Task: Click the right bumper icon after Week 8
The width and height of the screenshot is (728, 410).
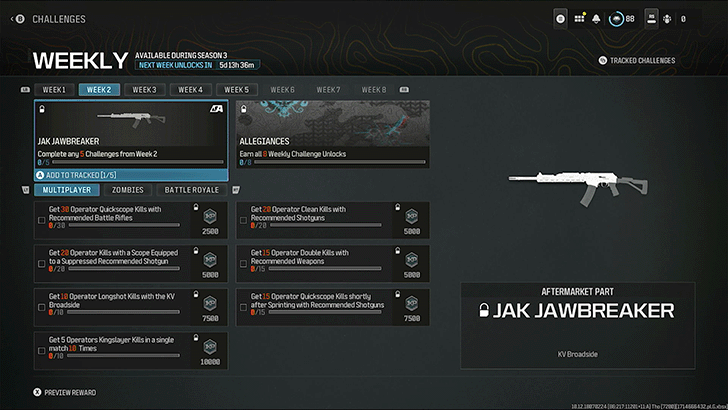Action: click(404, 90)
